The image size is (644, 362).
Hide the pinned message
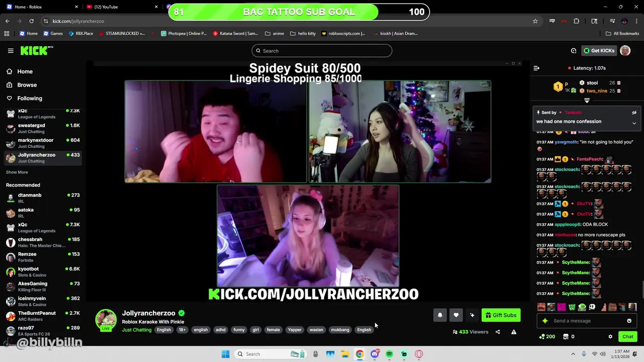point(634,113)
